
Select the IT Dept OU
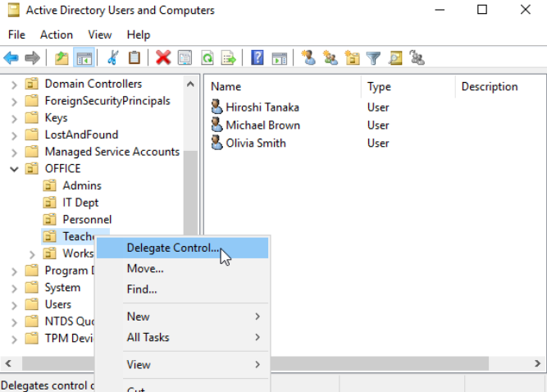click(80, 203)
